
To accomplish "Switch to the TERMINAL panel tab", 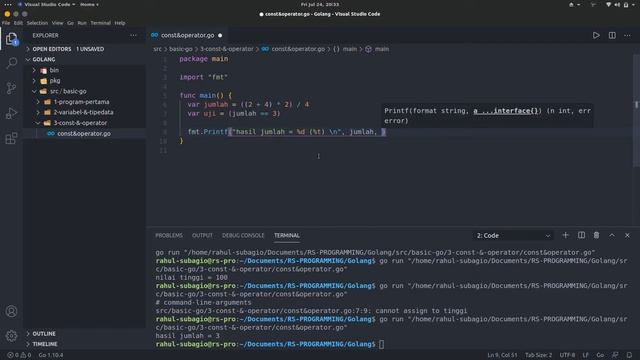I will coord(287,236).
